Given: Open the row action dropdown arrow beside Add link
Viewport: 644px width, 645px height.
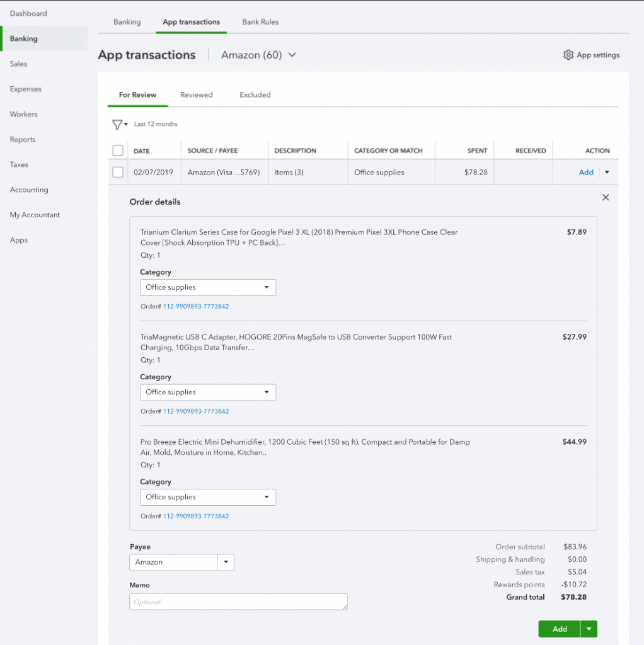Looking at the screenshot, I should click(x=607, y=173).
